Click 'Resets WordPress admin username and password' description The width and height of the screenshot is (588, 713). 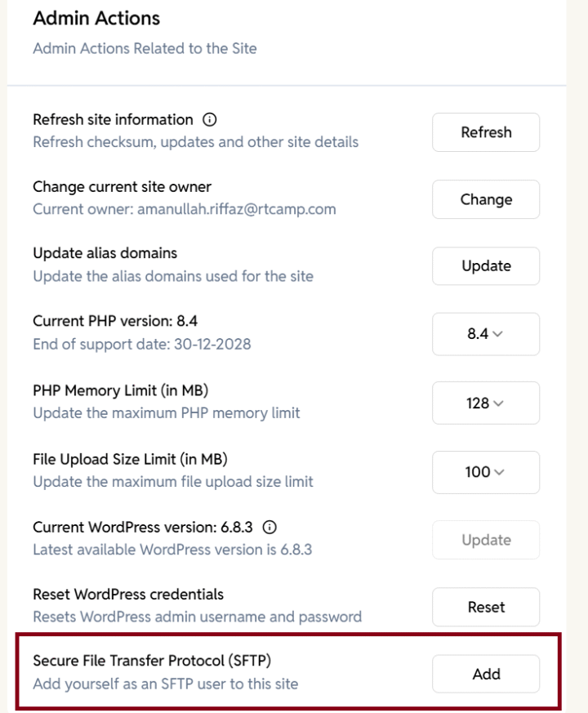[197, 617]
